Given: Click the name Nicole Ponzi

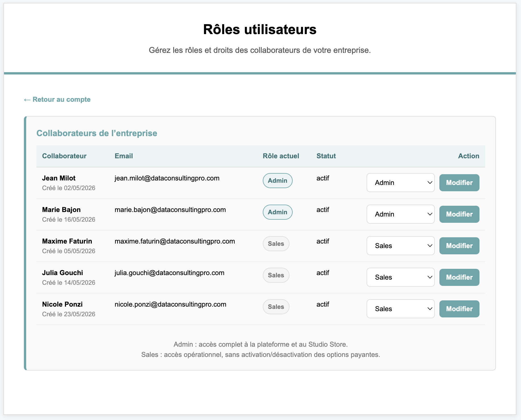Looking at the screenshot, I should point(62,304).
